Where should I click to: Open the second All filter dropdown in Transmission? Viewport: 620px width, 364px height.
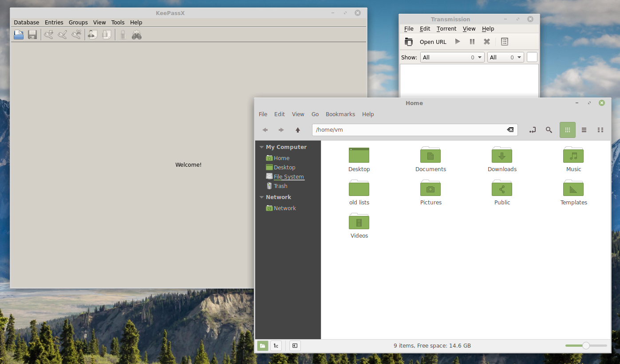click(505, 57)
